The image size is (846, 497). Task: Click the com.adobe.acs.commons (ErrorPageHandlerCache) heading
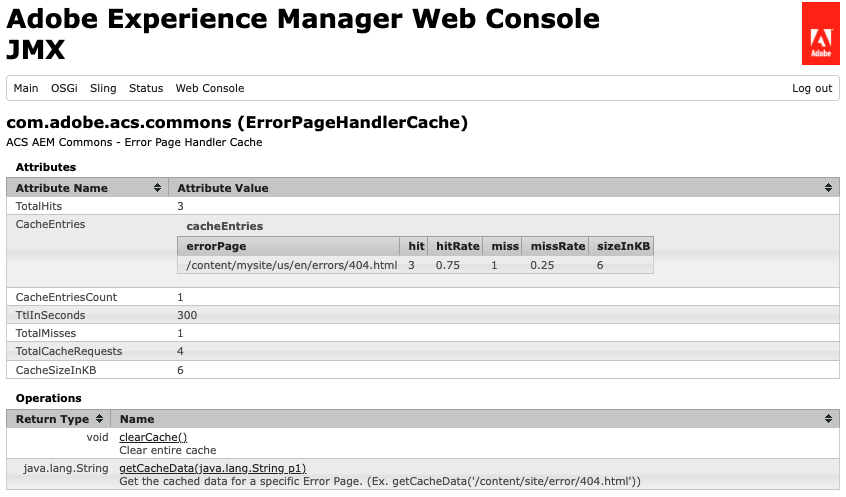pos(237,122)
